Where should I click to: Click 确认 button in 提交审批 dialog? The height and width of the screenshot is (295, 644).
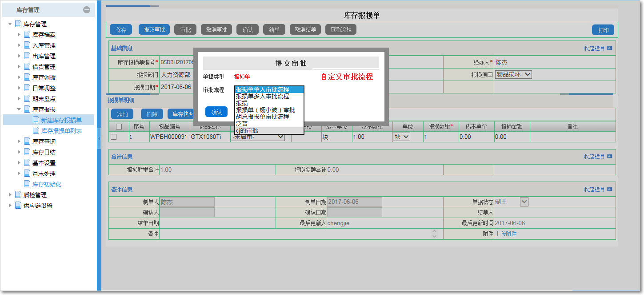[x=216, y=112]
